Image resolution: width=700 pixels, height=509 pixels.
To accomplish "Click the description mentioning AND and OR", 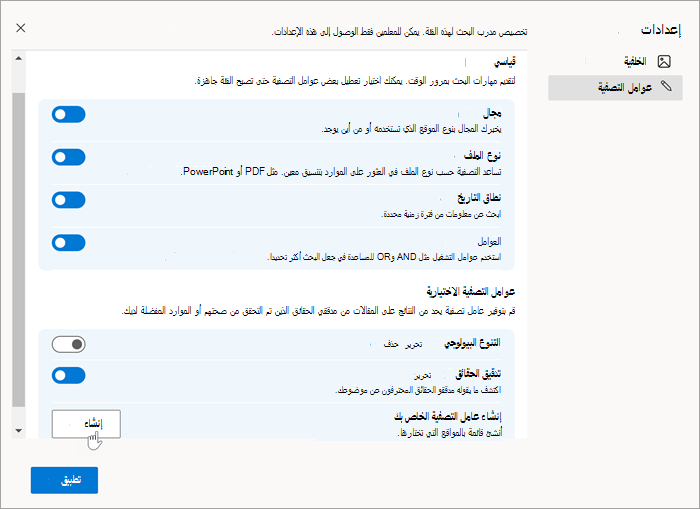I will tap(384, 257).
